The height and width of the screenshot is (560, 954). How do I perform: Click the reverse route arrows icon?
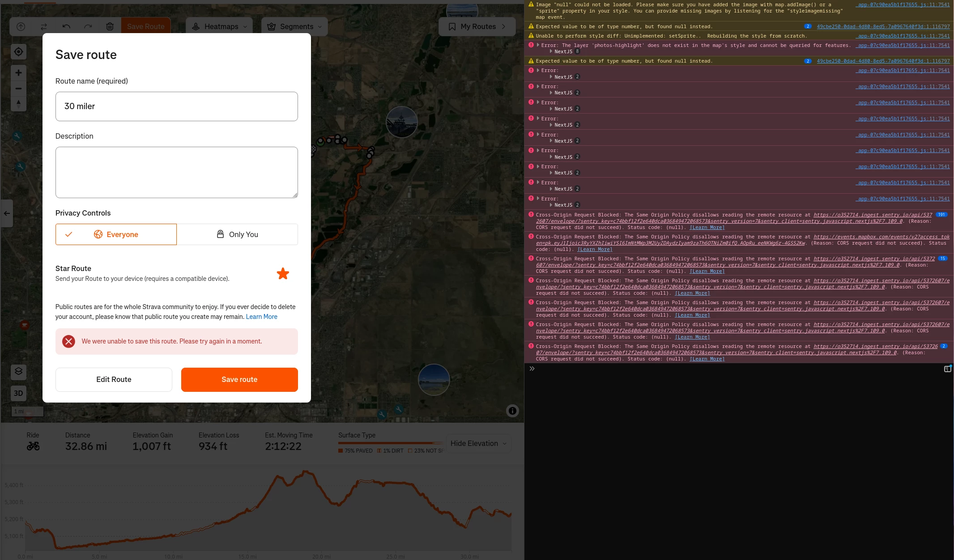click(x=44, y=26)
